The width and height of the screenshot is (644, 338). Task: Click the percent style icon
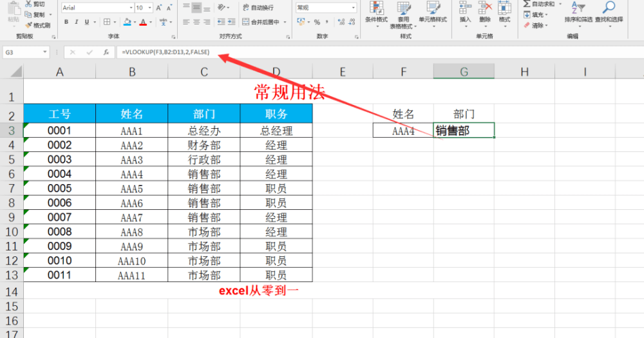(x=317, y=22)
